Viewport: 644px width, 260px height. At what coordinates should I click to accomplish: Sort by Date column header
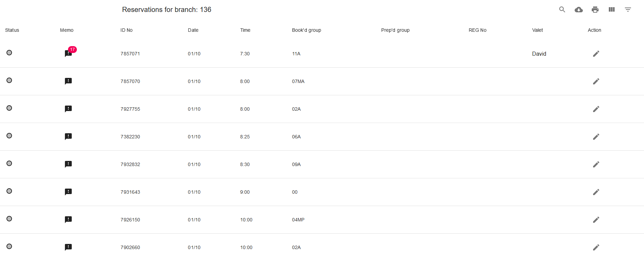pyautogui.click(x=193, y=30)
